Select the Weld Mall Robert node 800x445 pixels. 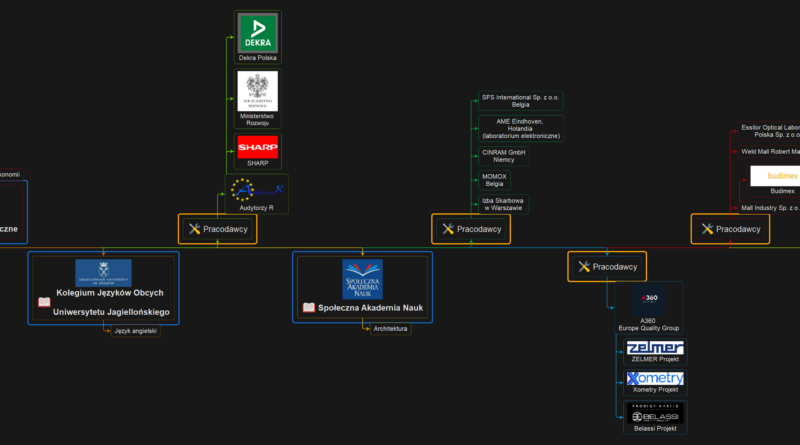point(769,152)
